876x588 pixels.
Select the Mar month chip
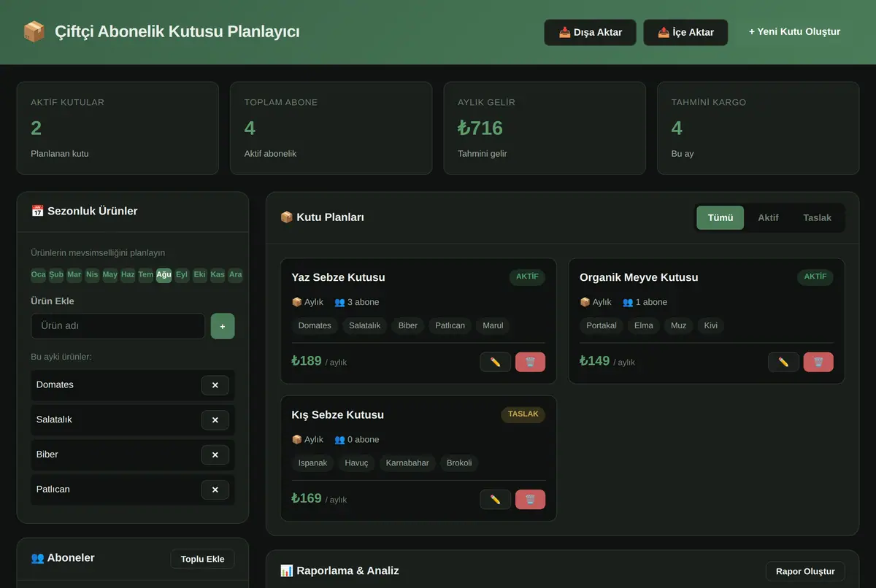point(74,275)
